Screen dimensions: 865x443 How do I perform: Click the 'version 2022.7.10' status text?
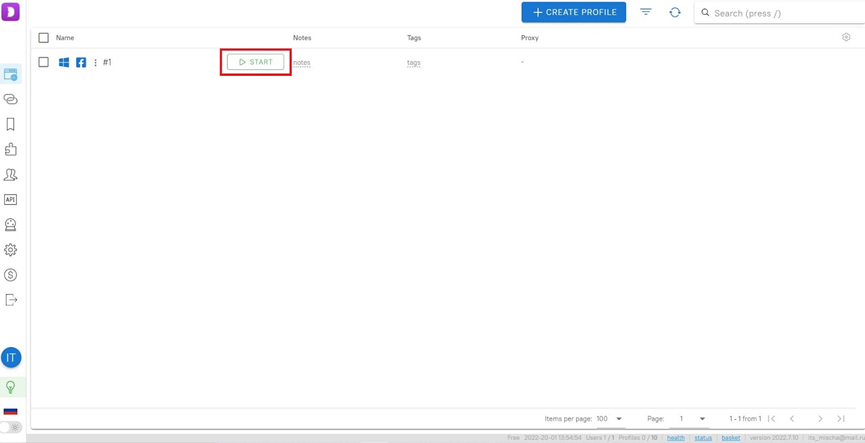(774, 437)
